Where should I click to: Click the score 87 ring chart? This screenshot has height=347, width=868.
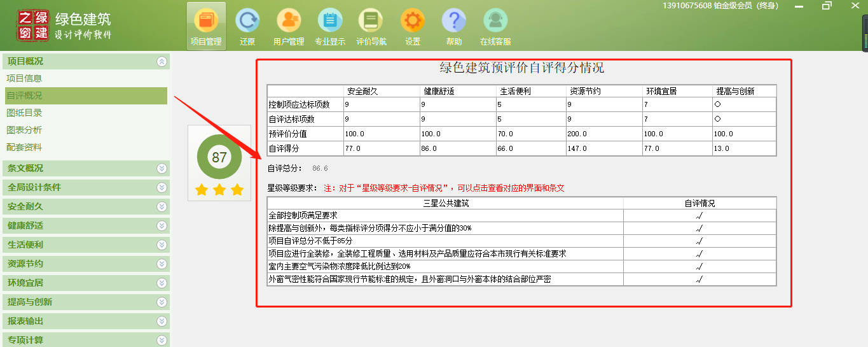pyautogui.click(x=219, y=157)
